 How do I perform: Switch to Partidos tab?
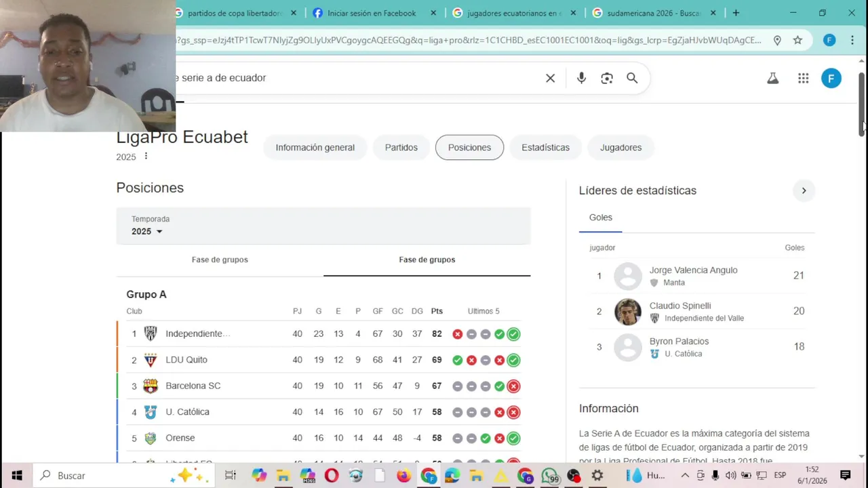tap(401, 147)
